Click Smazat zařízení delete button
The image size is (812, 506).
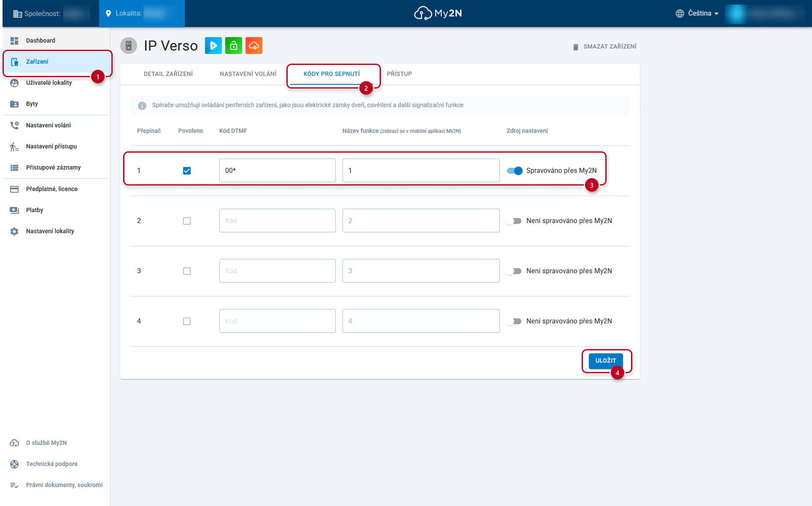(604, 46)
